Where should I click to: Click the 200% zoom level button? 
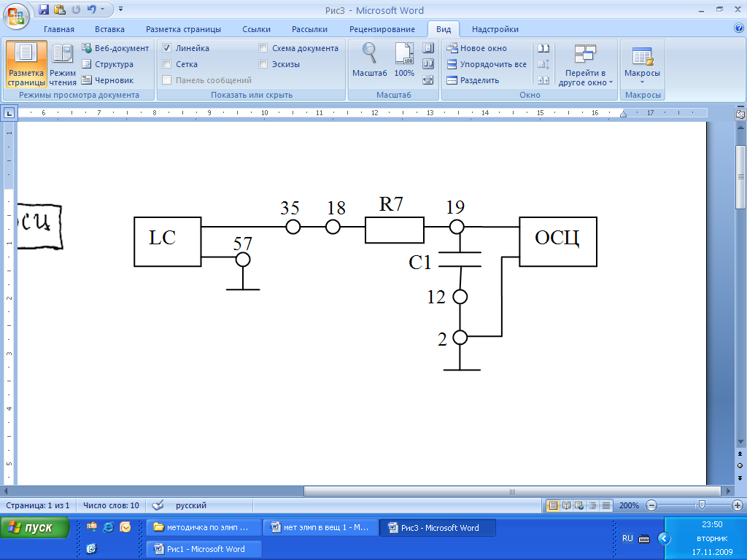coord(629,506)
